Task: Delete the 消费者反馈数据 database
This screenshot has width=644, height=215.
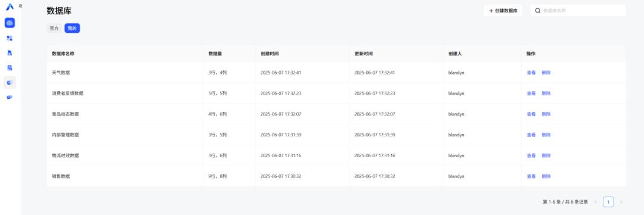Action: pyautogui.click(x=546, y=94)
